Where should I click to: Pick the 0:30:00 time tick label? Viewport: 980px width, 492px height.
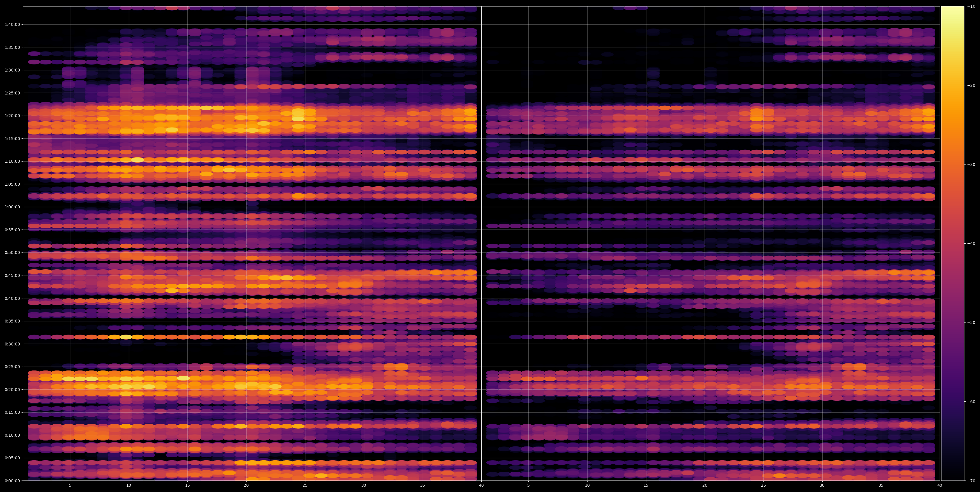[x=12, y=344]
